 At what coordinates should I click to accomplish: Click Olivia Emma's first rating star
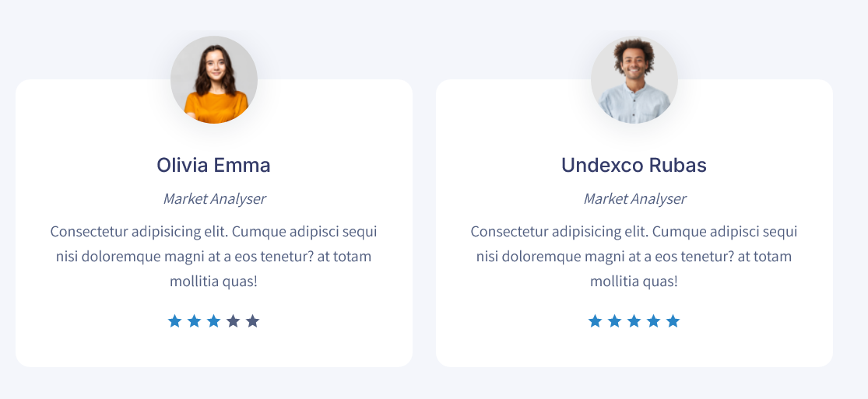(x=174, y=321)
